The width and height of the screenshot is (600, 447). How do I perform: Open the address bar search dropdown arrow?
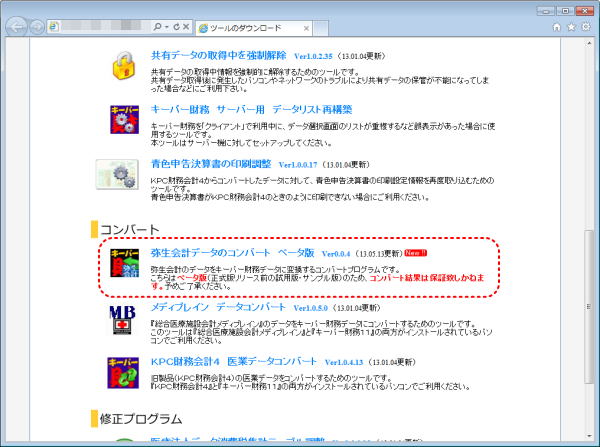(x=167, y=27)
